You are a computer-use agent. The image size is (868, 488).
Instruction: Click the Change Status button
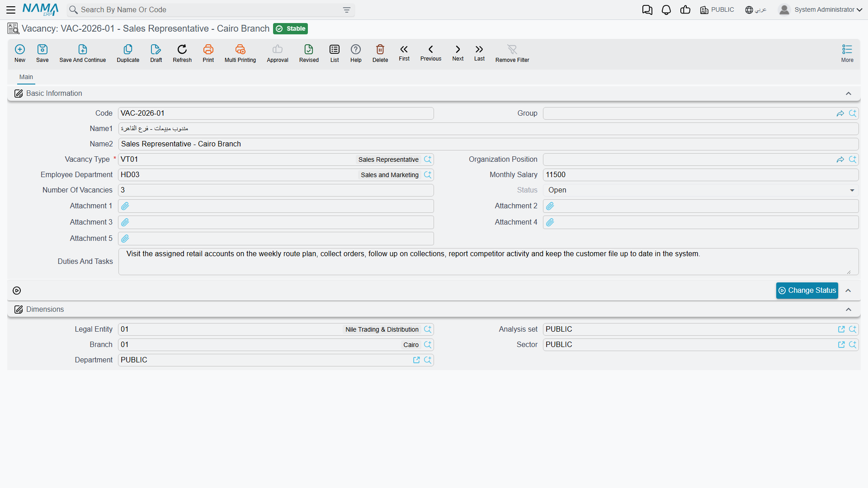point(807,291)
